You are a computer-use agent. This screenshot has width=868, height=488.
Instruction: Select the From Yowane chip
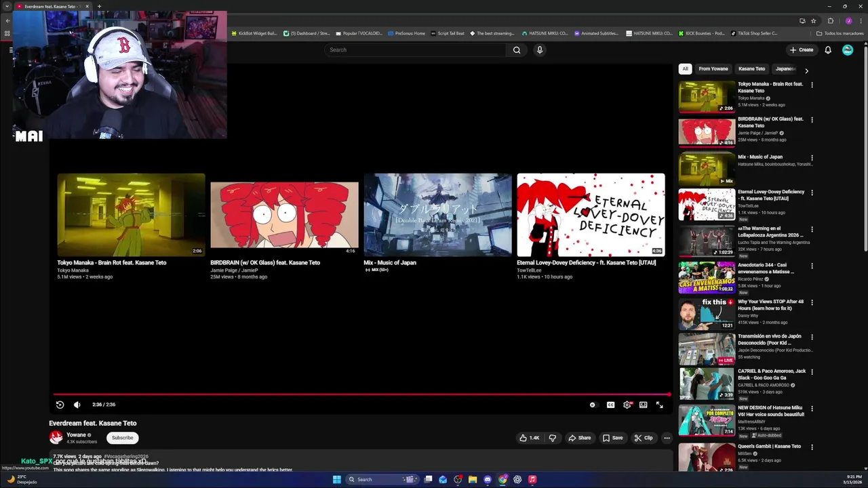[713, 68]
